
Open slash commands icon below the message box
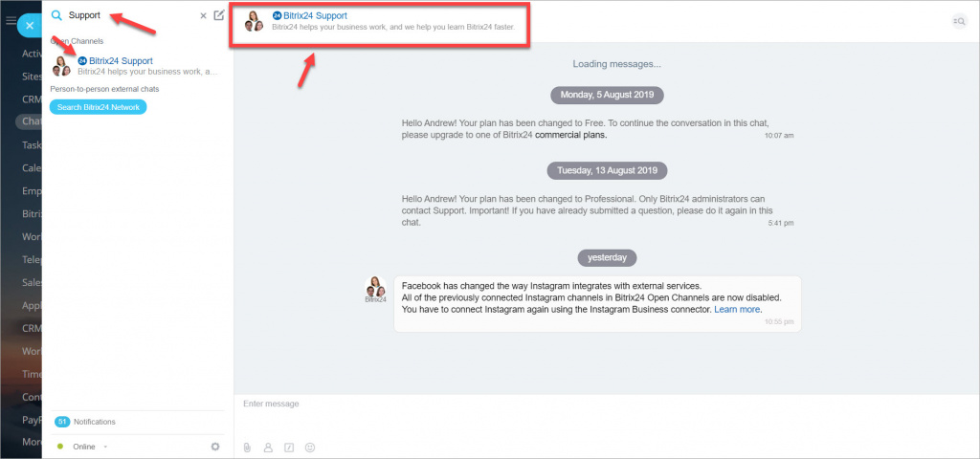(289, 448)
